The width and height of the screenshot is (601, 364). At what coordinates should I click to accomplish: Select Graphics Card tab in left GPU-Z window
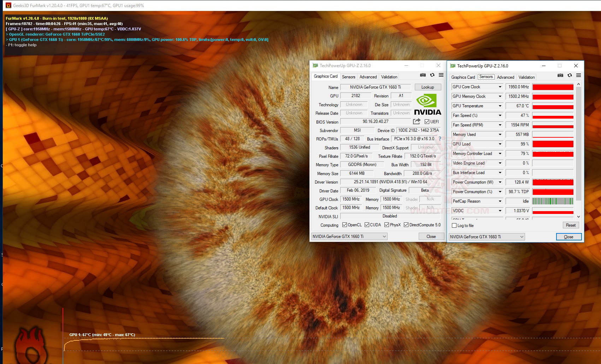(x=325, y=76)
